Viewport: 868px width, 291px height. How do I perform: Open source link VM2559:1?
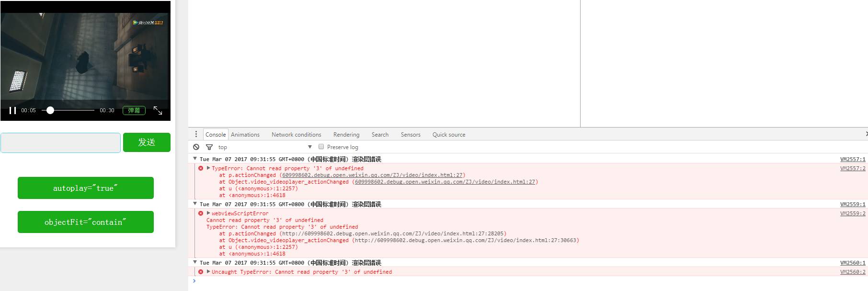853,204
